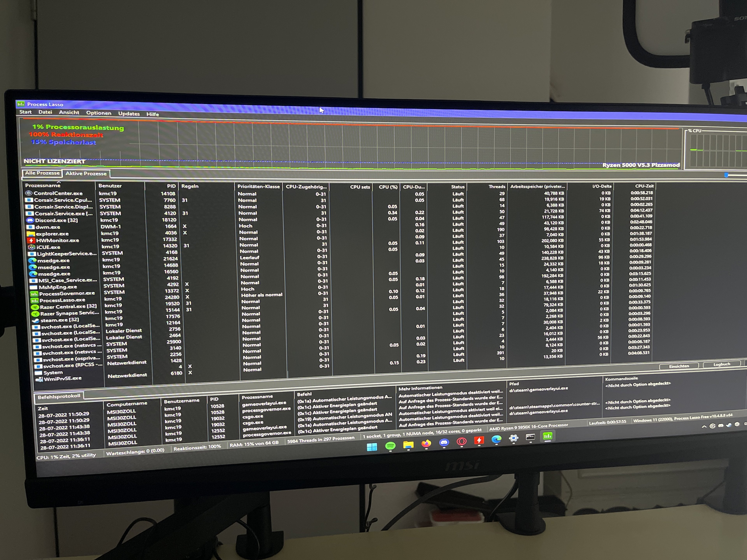Select the steam.exe process icon
The image size is (747, 560).
click(x=35, y=320)
